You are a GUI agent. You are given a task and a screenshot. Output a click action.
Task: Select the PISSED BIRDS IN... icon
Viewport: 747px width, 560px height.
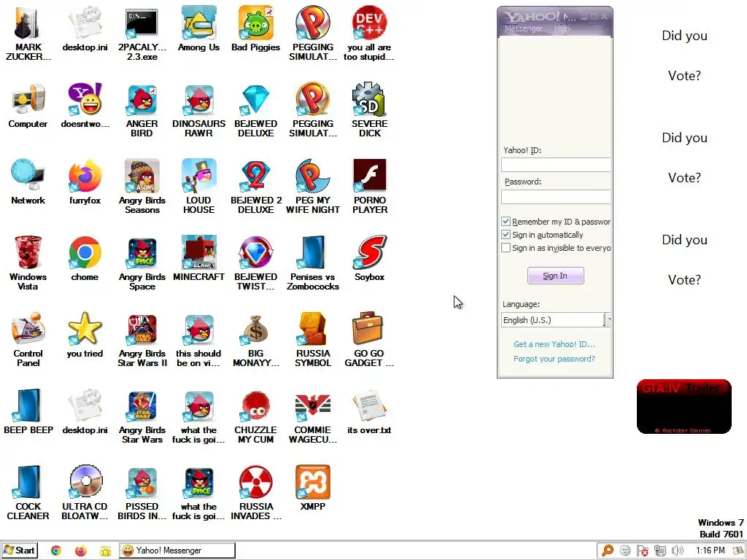[x=142, y=493]
